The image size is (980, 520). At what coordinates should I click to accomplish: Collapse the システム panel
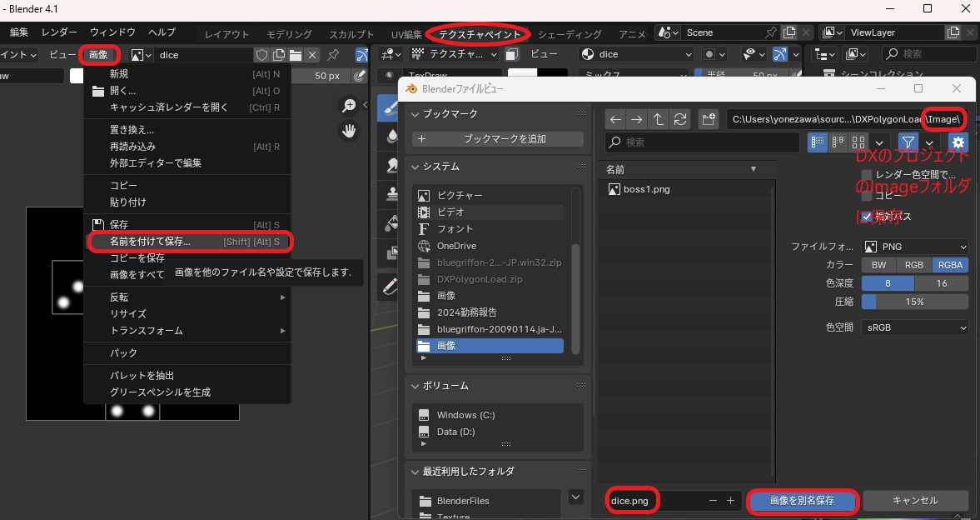tap(416, 167)
